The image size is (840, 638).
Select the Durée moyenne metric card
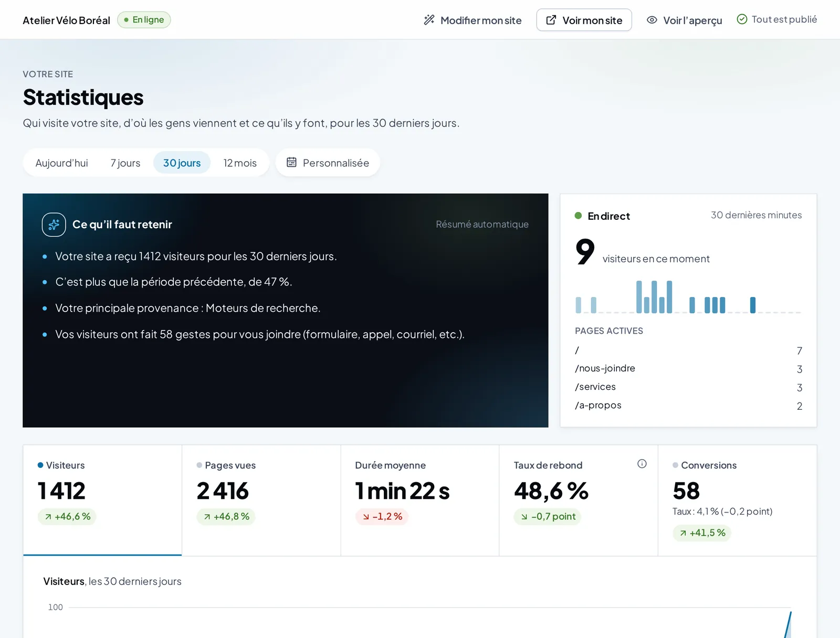click(420, 500)
